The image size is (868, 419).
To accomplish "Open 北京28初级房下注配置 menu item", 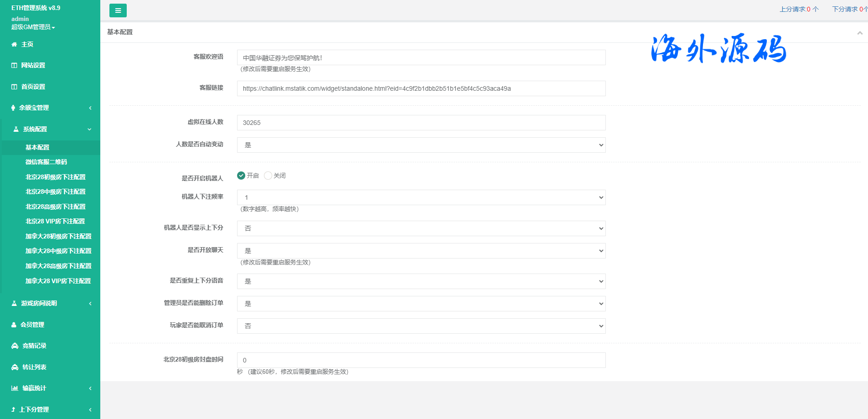I will click(55, 177).
